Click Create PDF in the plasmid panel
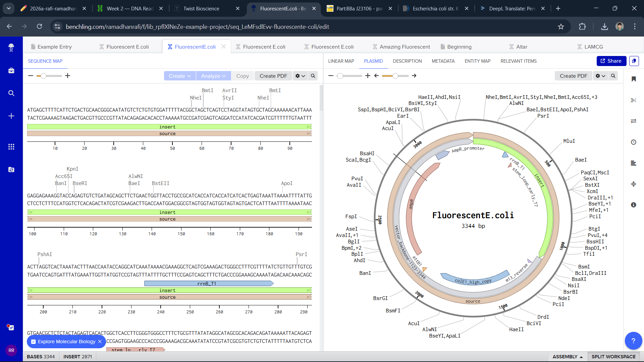The height and width of the screenshot is (362, 644). (573, 76)
